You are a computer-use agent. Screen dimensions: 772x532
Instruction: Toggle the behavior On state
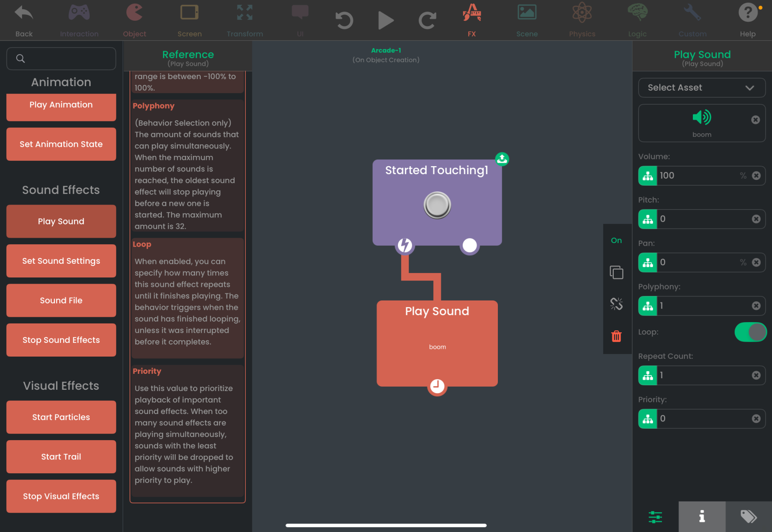click(x=616, y=240)
